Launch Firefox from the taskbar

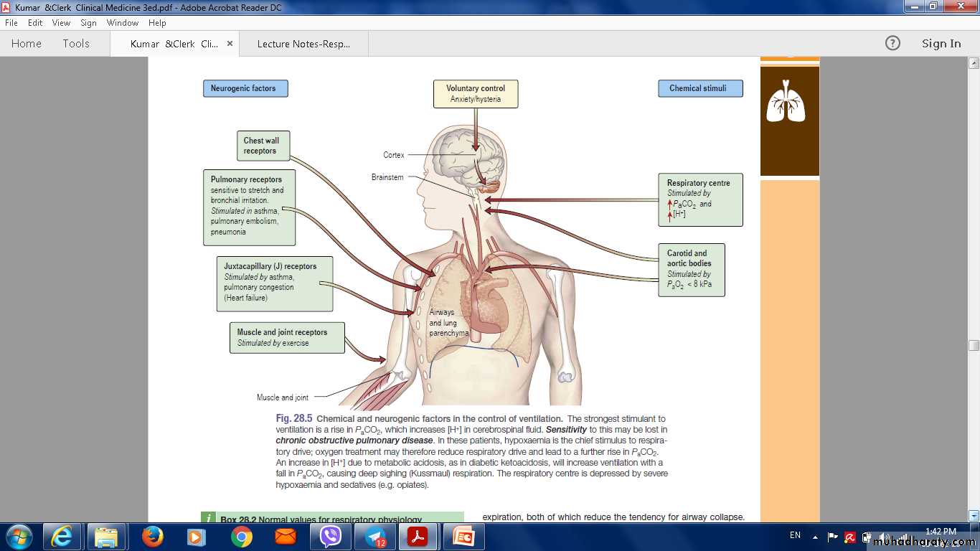(152, 537)
